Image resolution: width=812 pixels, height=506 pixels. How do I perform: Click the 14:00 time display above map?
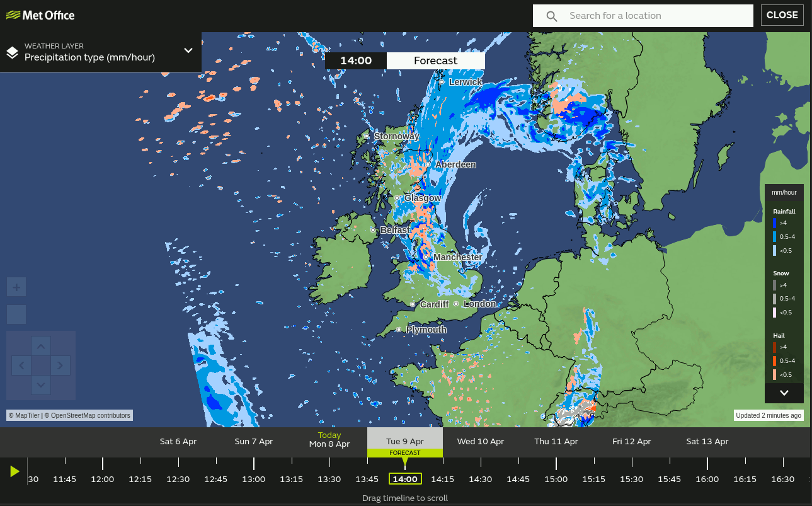pyautogui.click(x=356, y=60)
